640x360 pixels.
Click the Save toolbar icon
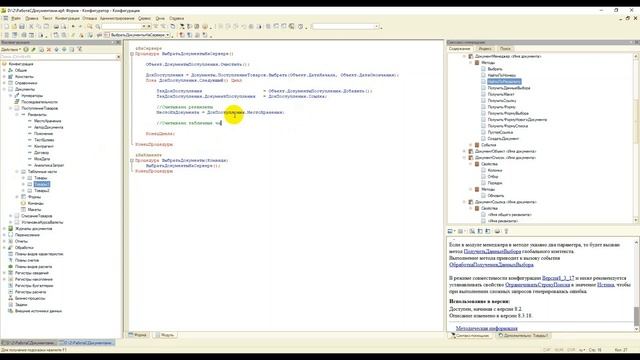22,27
